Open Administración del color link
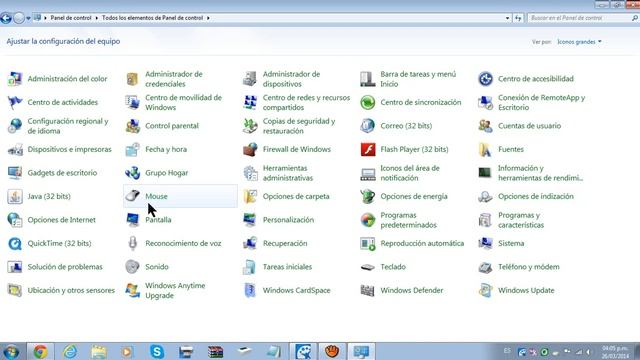 [x=67, y=79]
